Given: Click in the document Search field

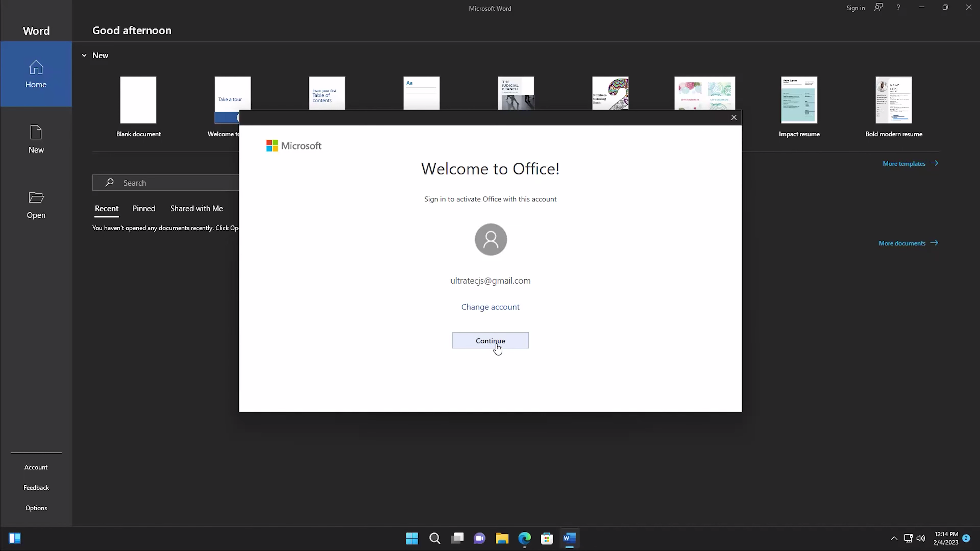Looking at the screenshot, I should (x=171, y=183).
